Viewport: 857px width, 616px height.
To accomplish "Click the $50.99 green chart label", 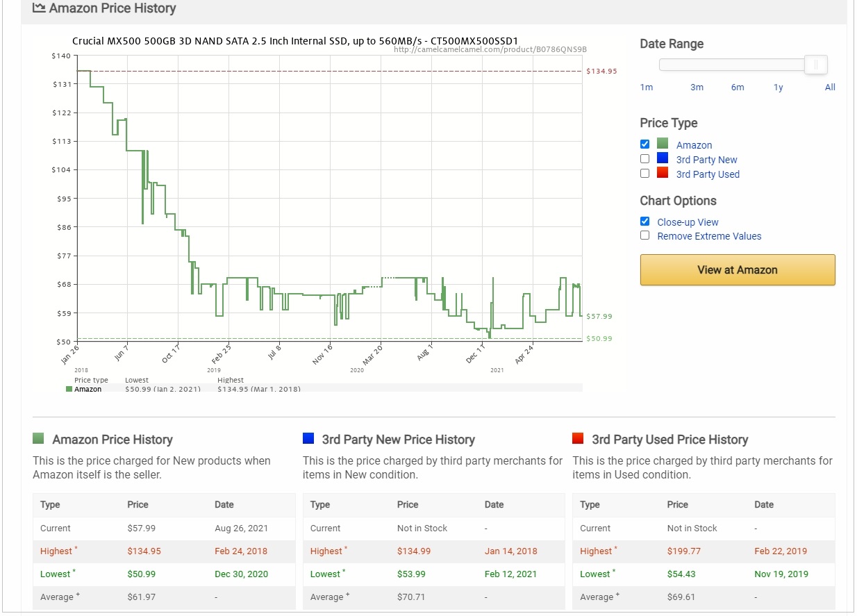I will click(x=599, y=338).
